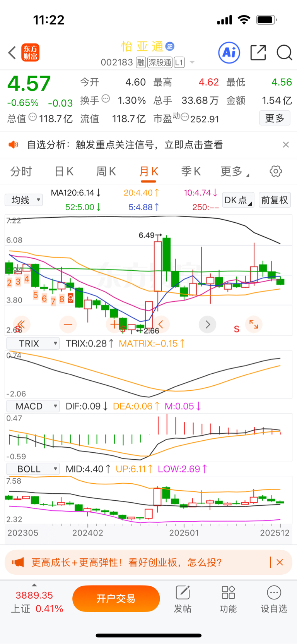Switch to 季K tab
The image size is (297, 644).
[191, 171]
